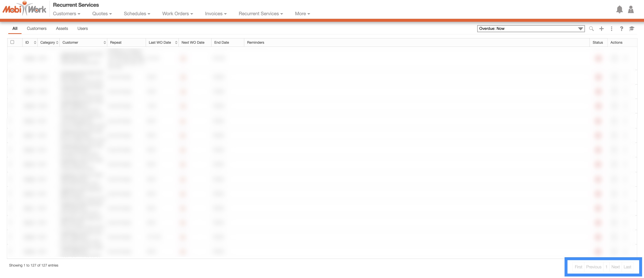
Task: Click the question mark help icon
Action: point(621,28)
